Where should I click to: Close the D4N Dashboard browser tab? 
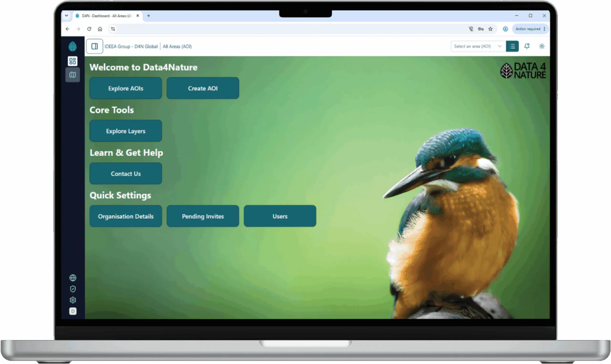tap(138, 16)
